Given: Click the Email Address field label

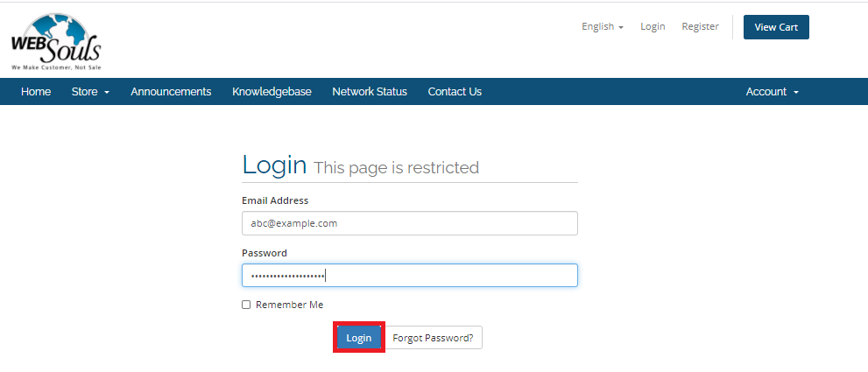Looking at the screenshot, I should point(275,200).
